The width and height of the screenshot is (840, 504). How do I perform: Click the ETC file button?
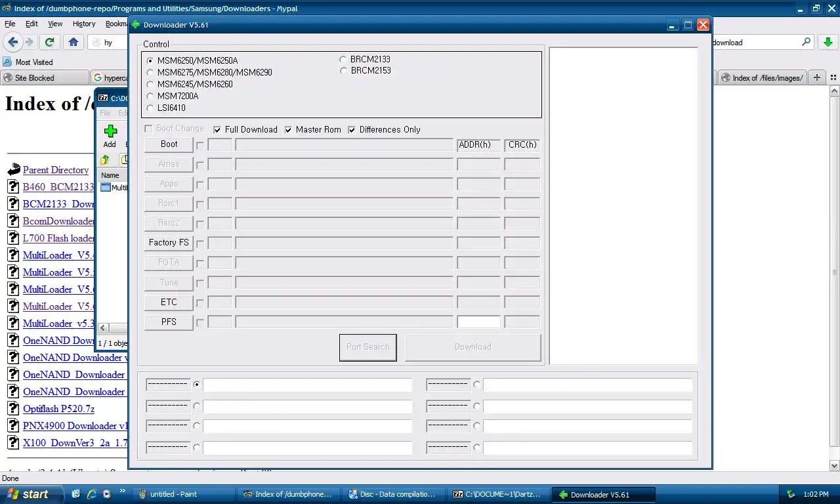pyautogui.click(x=169, y=302)
